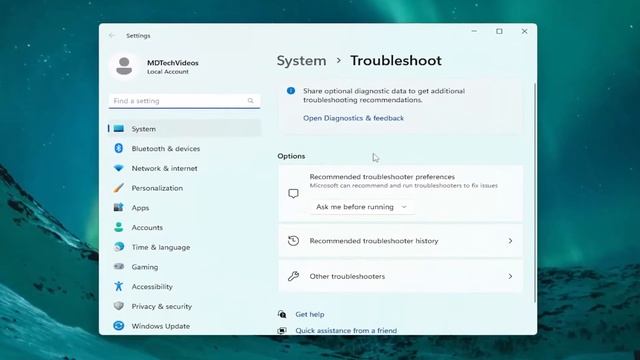Click the MDTechVideos user avatar icon
640x360 pixels.
pos(124,66)
